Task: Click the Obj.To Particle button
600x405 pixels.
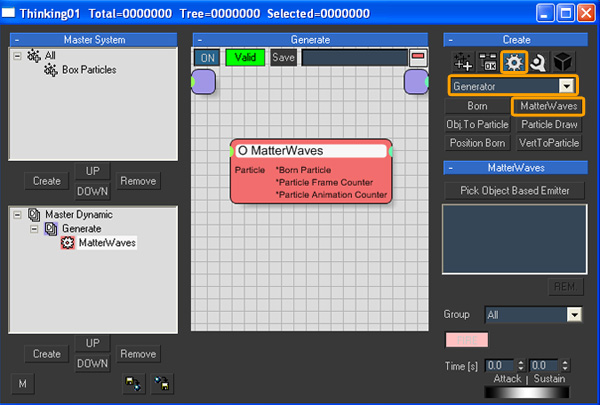Action: click(477, 124)
